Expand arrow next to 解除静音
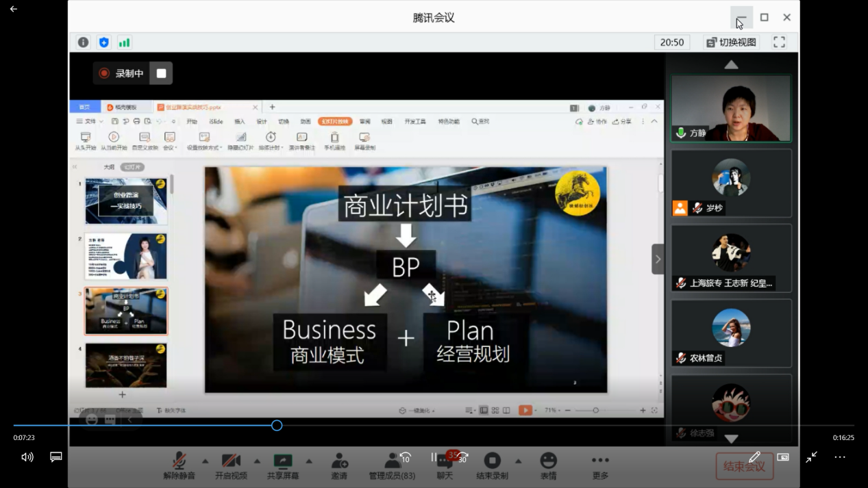This screenshot has width=868, height=488. pos(205,461)
